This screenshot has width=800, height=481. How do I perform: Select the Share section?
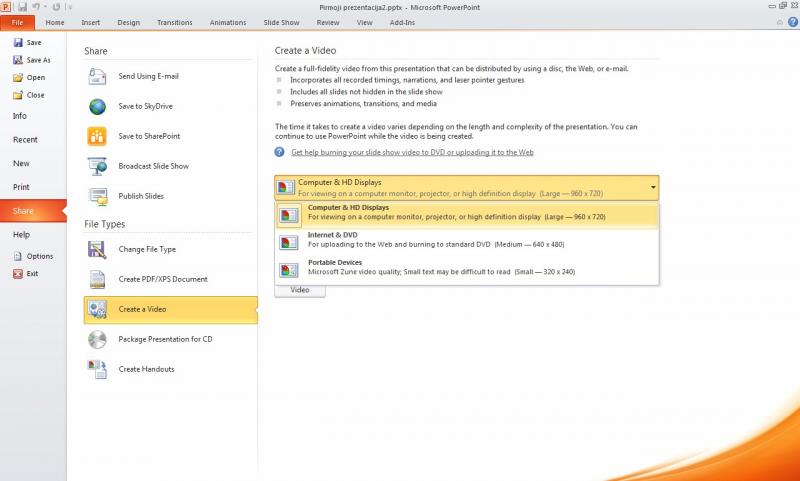pyautogui.click(x=33, y=211)
